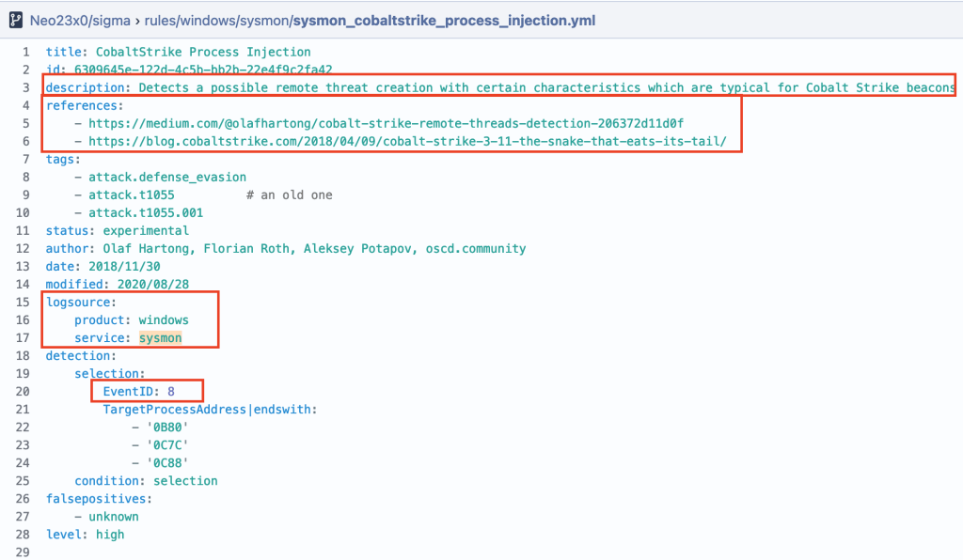
Task: Click line number 28 next to level
Action: [x=25, y=535]
